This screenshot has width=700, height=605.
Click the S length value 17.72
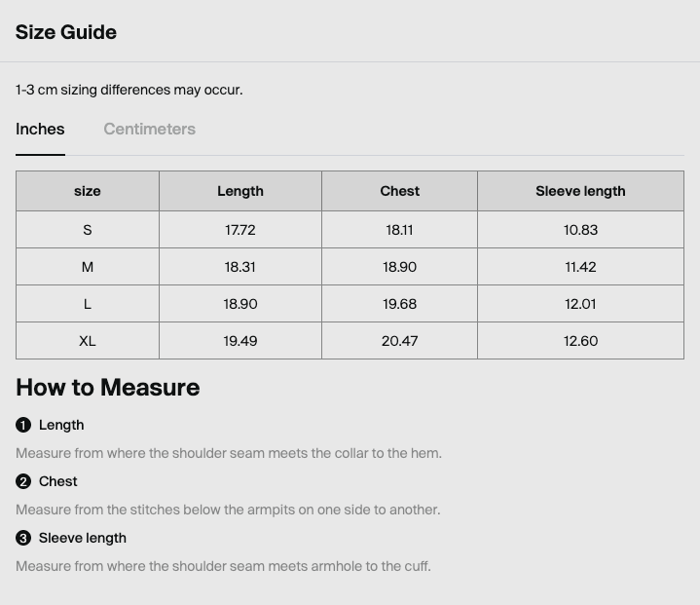coord(240,230)
